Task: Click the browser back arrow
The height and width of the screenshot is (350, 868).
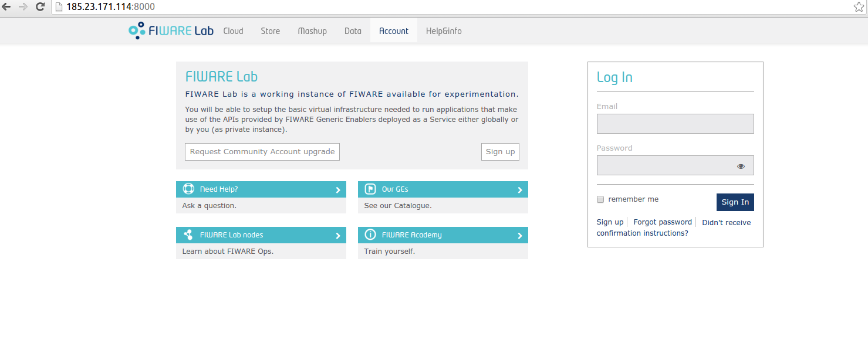Action: (x=7, y=7)
